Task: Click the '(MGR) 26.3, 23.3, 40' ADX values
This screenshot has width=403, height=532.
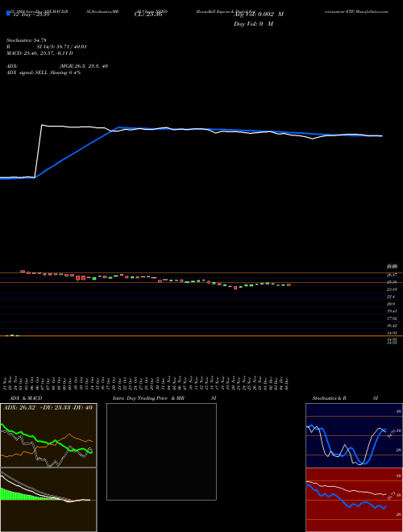Action: pyautogui.click(x=84, y=66)
